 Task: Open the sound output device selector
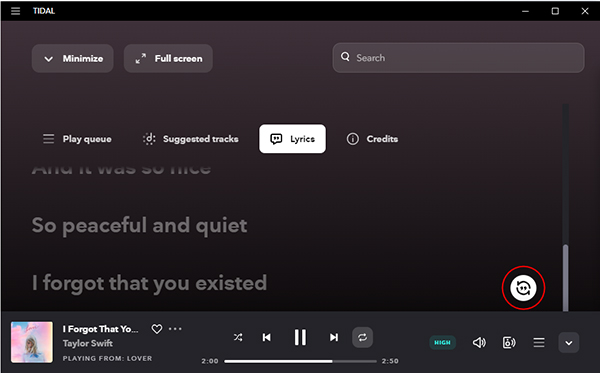[x=509, y=342]
